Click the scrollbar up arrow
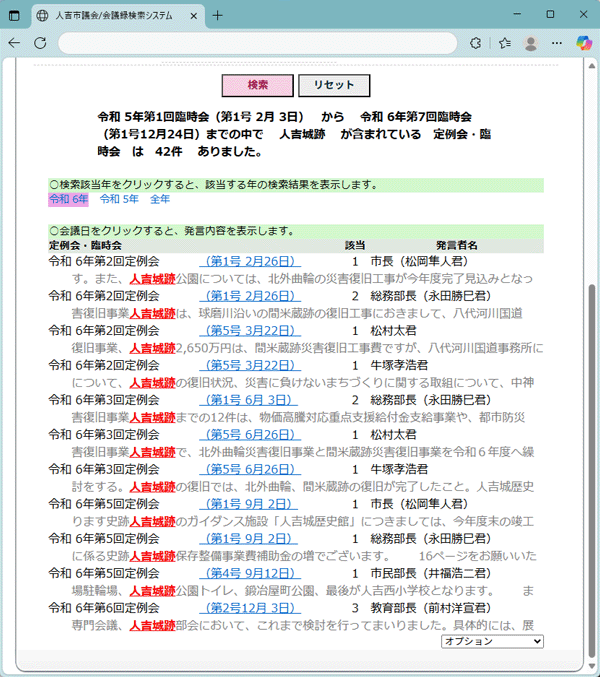Viewport: 600px width, 677px height. tap(592, 66)
